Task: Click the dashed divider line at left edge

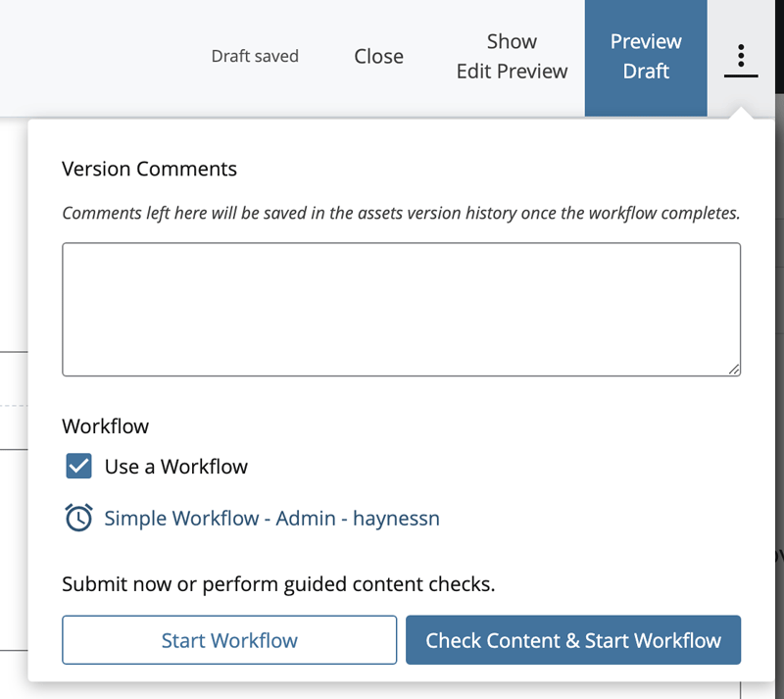Action: pyautogui.click(x=15, y=407)
